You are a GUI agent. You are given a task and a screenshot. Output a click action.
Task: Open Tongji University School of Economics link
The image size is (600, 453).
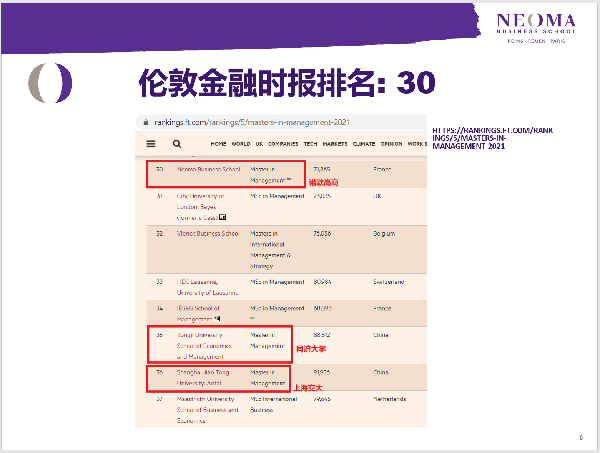(204, 346)
